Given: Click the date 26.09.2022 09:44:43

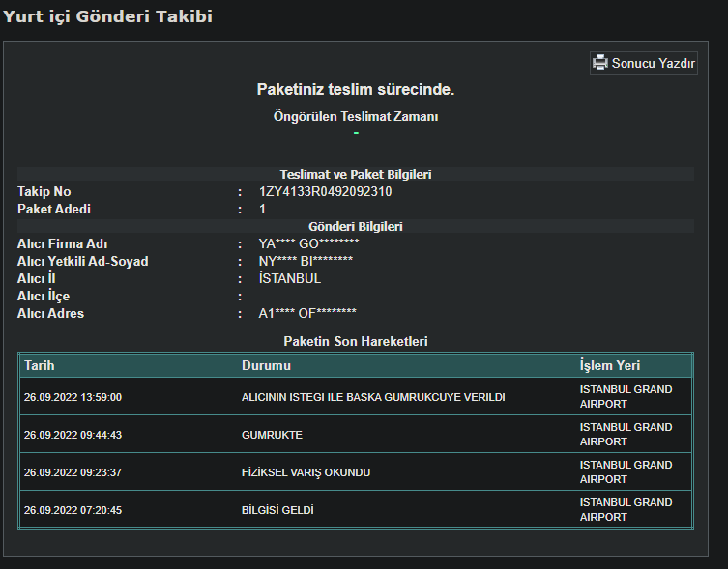Looking at the screenshot, I should click(x=73, y=435).
